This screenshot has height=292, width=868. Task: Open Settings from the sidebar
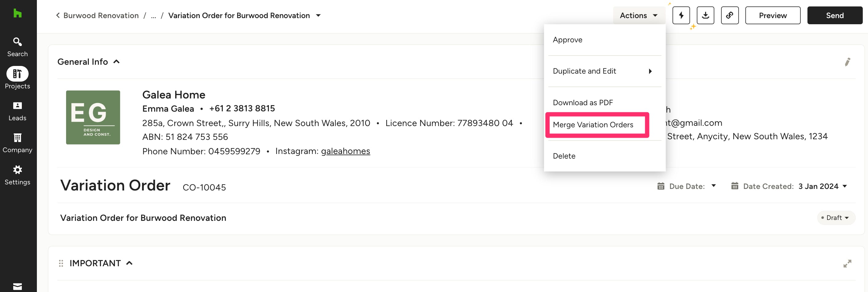(x=17, y=175)
